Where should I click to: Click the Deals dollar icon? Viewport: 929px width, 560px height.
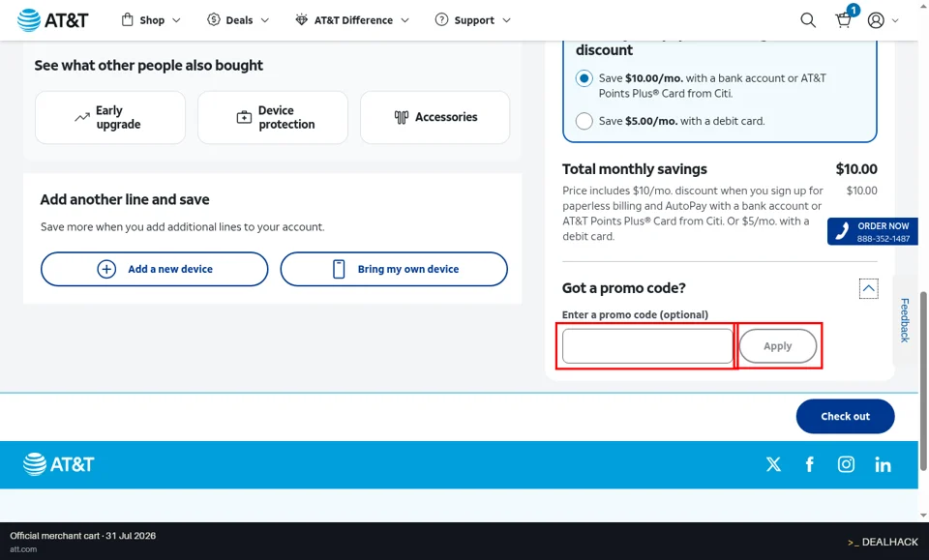(x=213, y=20)
